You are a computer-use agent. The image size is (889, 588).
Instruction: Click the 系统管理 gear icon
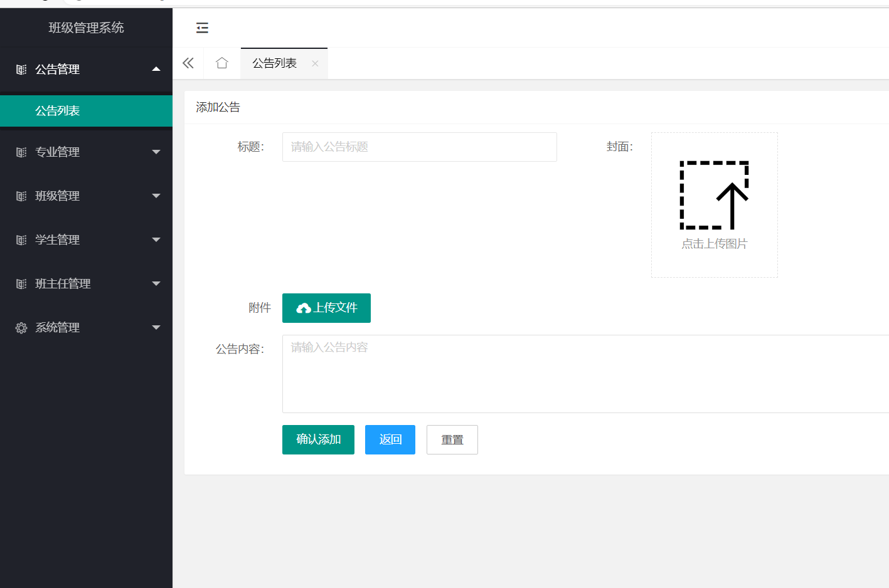21,328
